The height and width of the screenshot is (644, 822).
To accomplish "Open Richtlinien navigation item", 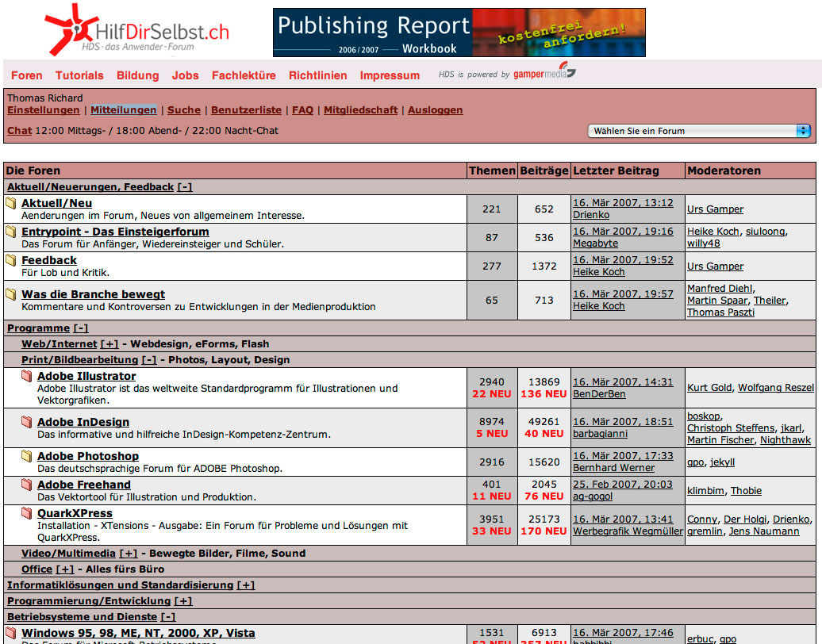I will coord(317,75).
